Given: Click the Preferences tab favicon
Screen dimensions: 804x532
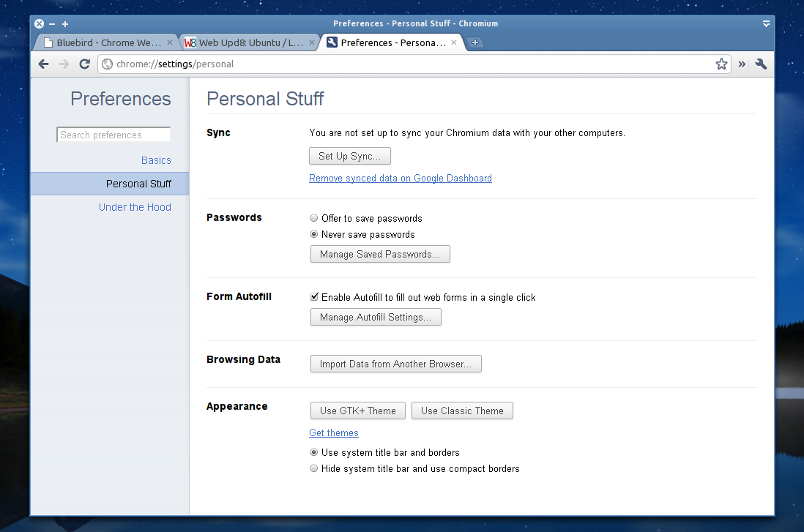Looking at the screenshot, I should coord(332,42).
